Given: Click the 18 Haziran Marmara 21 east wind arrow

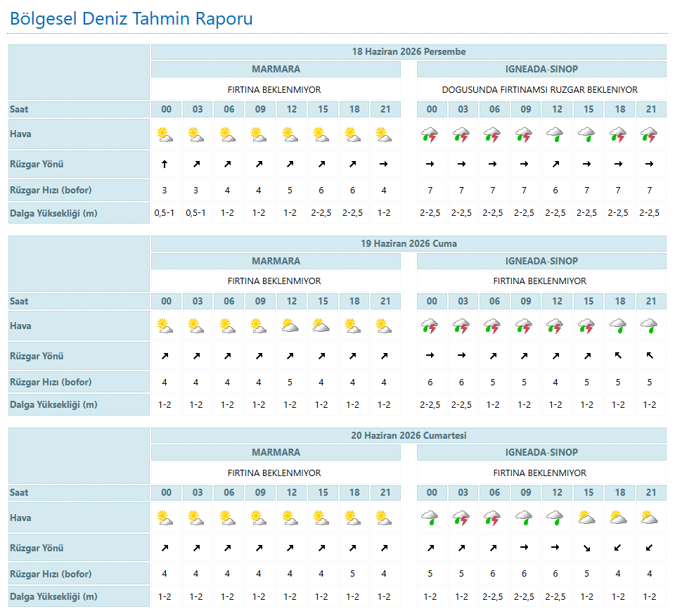Looking at the screenshot, I should (384, 164).
